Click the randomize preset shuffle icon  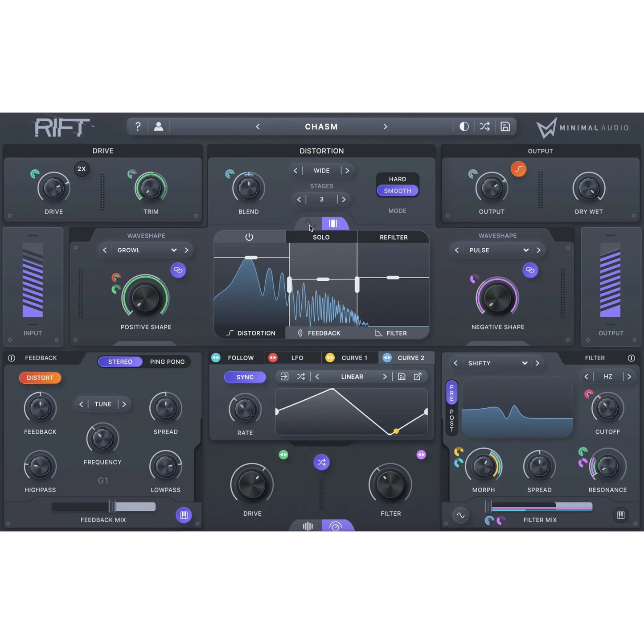(x=484, y=127)
